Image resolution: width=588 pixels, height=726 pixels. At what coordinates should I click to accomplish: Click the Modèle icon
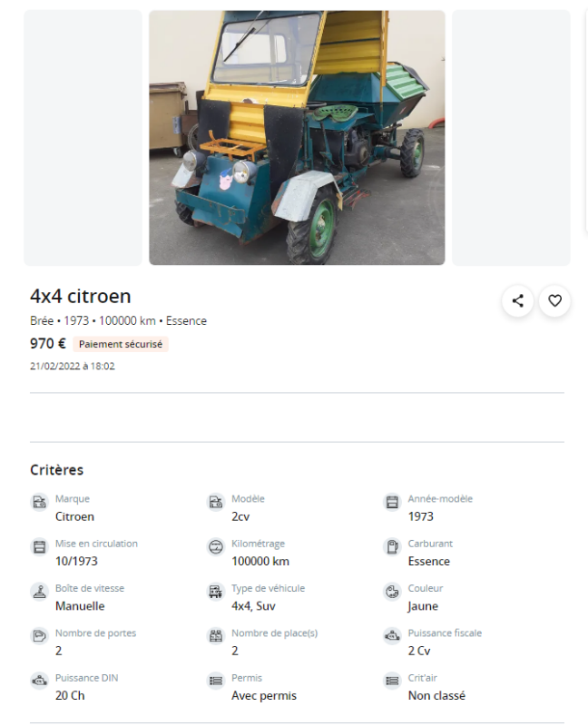216,502
